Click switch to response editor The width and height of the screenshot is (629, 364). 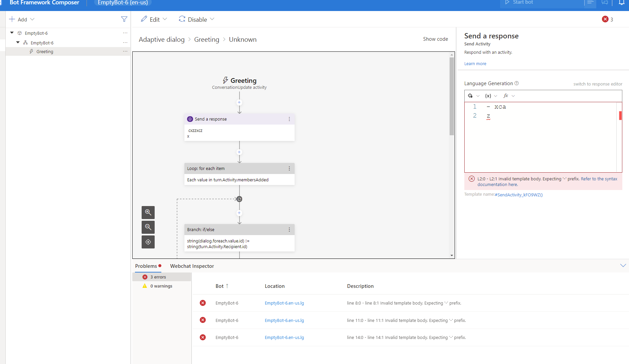[x=598, y=84]
